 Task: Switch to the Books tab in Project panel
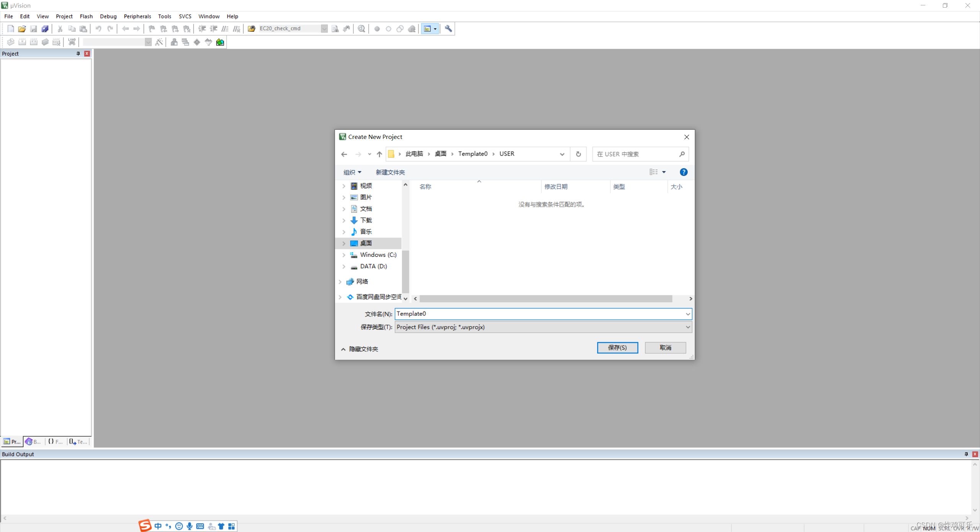(x=33, y=442)
